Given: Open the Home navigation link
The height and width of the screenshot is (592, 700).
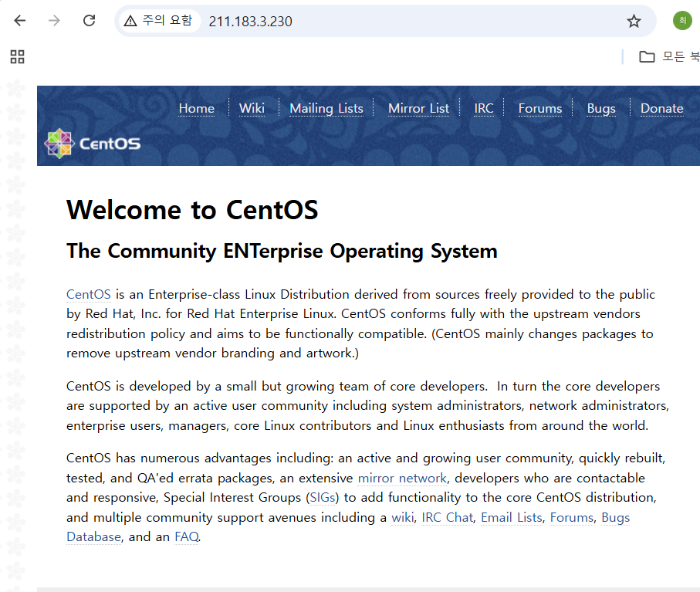Looking at the screenshot, I should 197,109.
